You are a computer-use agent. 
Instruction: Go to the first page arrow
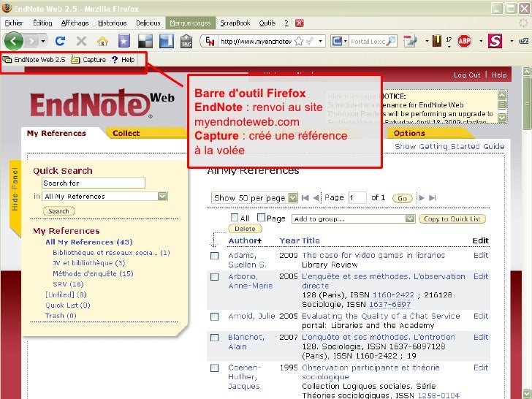tap(305, 198)
